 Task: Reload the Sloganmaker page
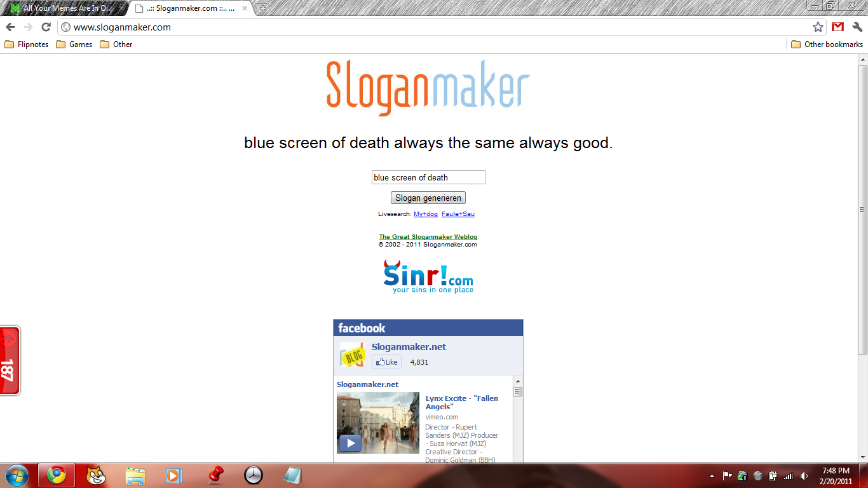coord(46,27)
